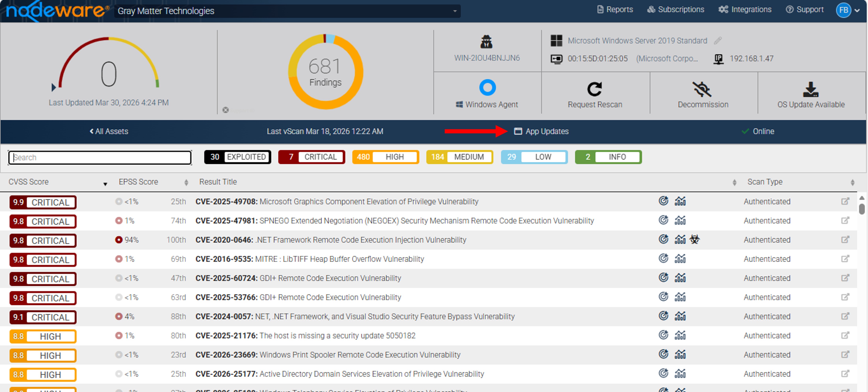Open external link icon for CVE-2020-0646

(845, 240)
